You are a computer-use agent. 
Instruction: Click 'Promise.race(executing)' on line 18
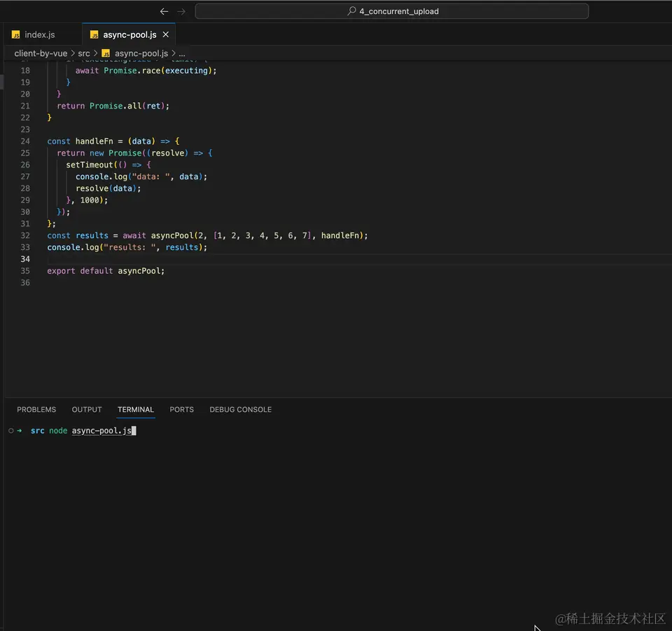point(158,70)
